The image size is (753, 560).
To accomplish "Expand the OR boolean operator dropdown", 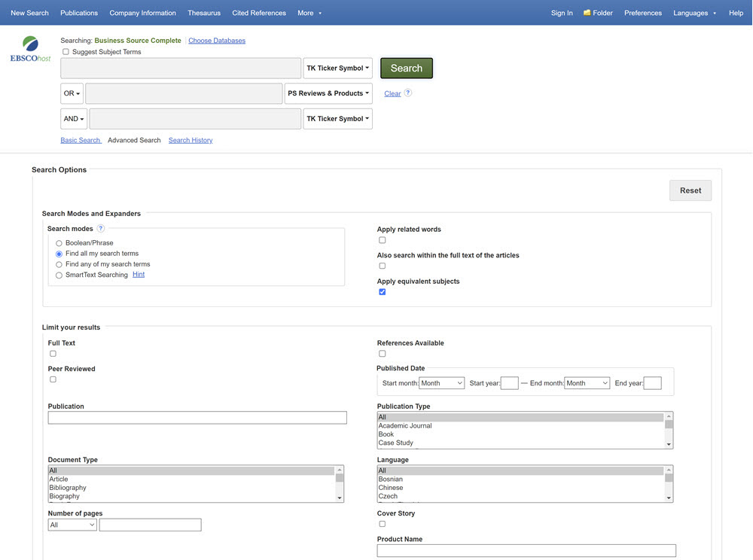I will click(72, 94).
